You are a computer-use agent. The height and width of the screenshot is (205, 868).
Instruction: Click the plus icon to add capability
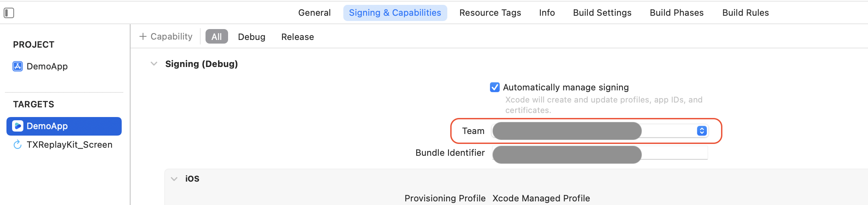pyautogui.click(x=143, y=37)
